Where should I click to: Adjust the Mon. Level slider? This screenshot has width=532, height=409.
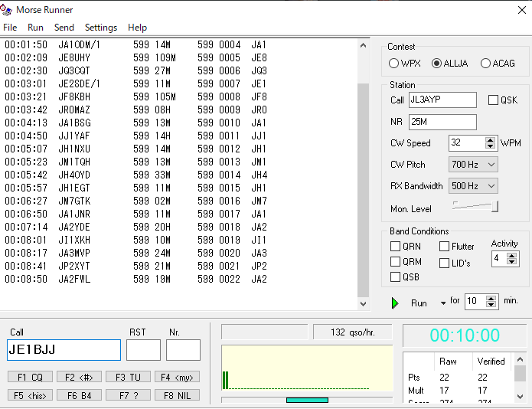click(494, 206)
